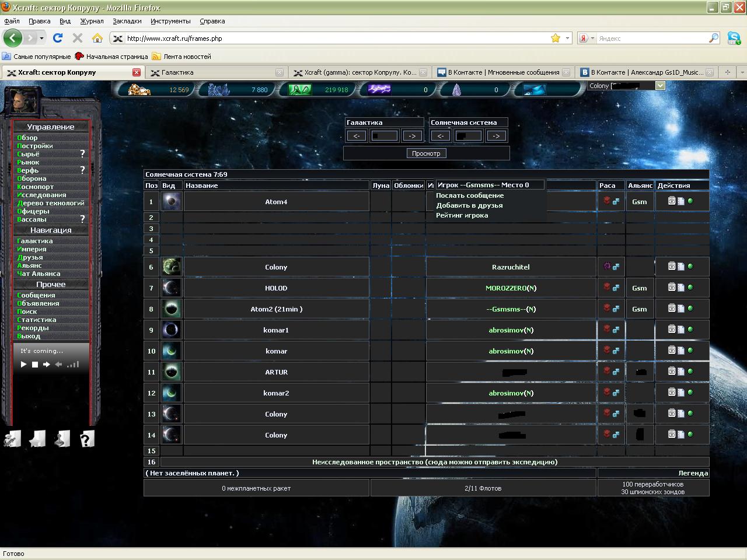Click the Firefox home button

point(97,38)
